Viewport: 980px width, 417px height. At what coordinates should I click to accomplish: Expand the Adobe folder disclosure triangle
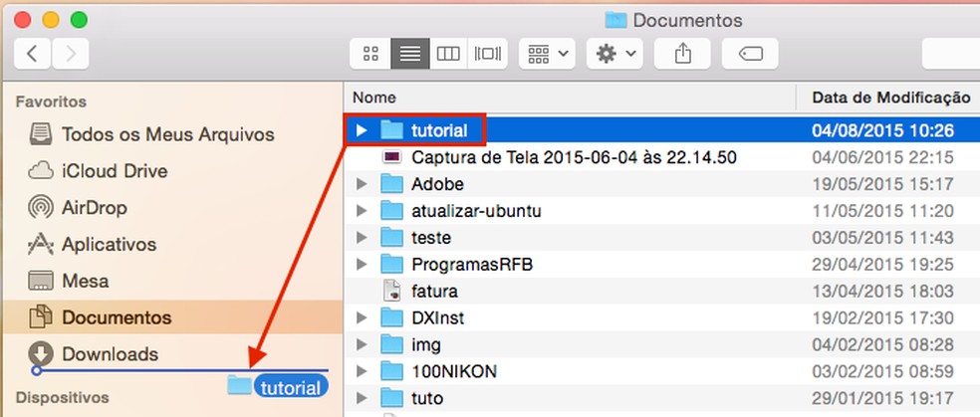(362, 184)
